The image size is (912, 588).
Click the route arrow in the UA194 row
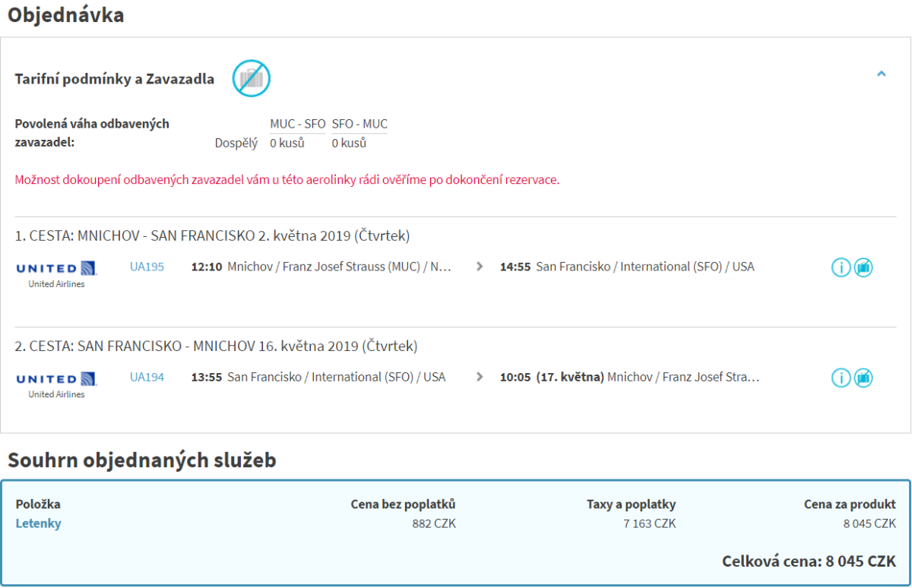(480, 377)
